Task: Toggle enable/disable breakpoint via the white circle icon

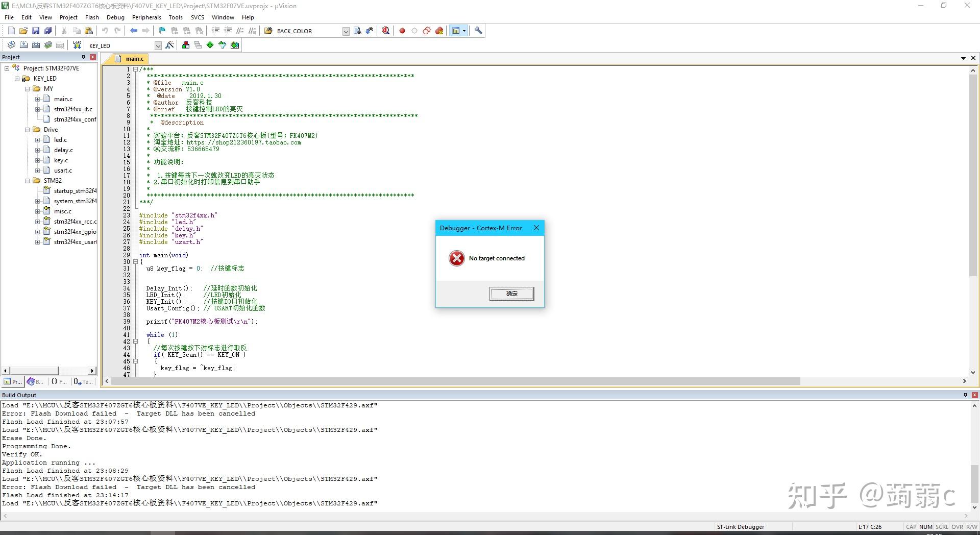Action: coord(414,31)
